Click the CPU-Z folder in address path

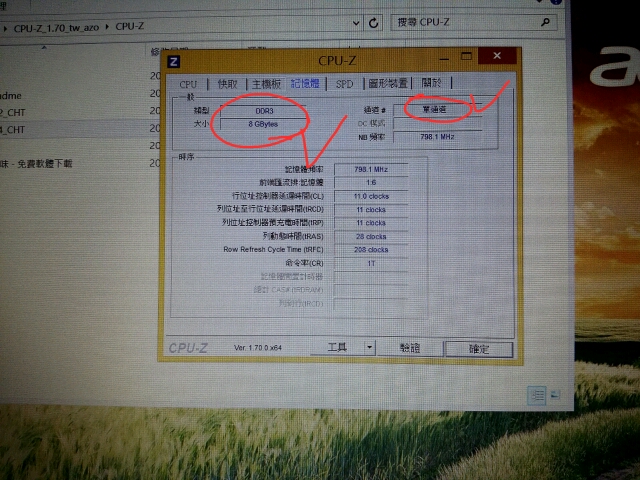(129, 27)
